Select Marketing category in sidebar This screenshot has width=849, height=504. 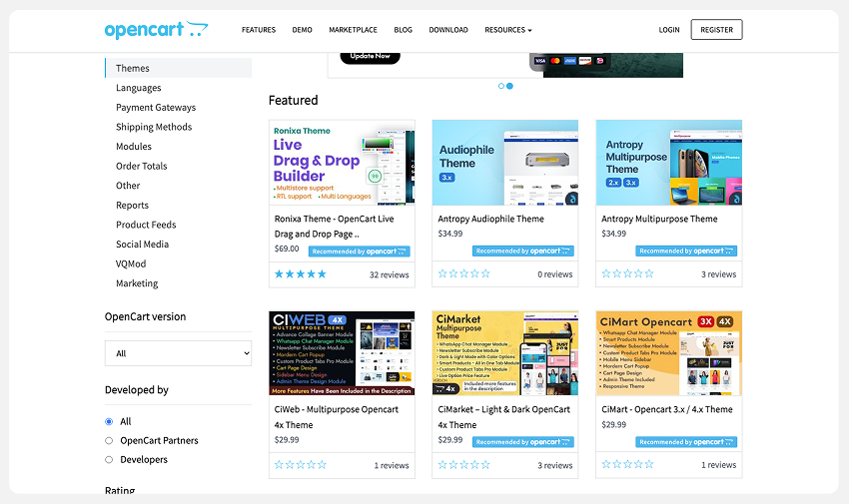point(137,282)
